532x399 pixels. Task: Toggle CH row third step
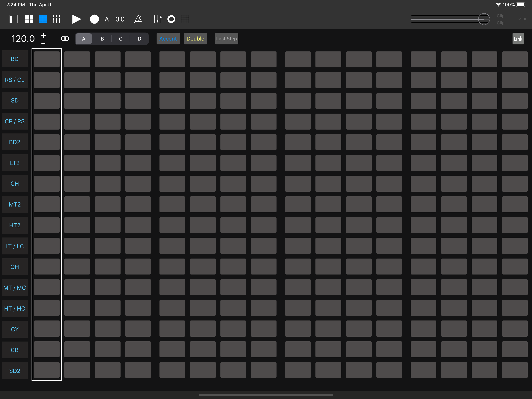tap(107, 184)
